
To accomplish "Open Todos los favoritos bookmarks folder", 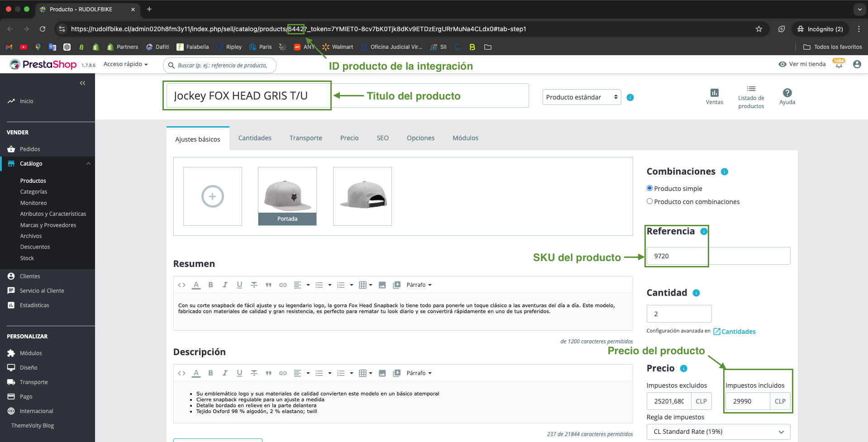I will tap(832, 47).
